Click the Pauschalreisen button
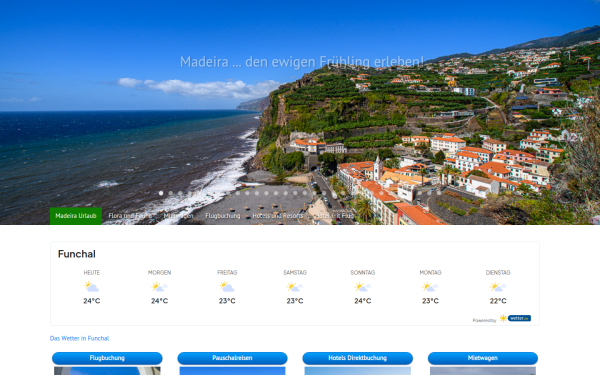This screenshot has width=600, height=375. (232, 358)
